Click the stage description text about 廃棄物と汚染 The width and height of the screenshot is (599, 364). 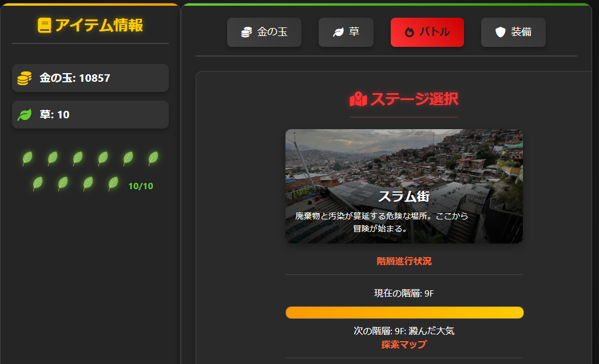pos(381,222)
